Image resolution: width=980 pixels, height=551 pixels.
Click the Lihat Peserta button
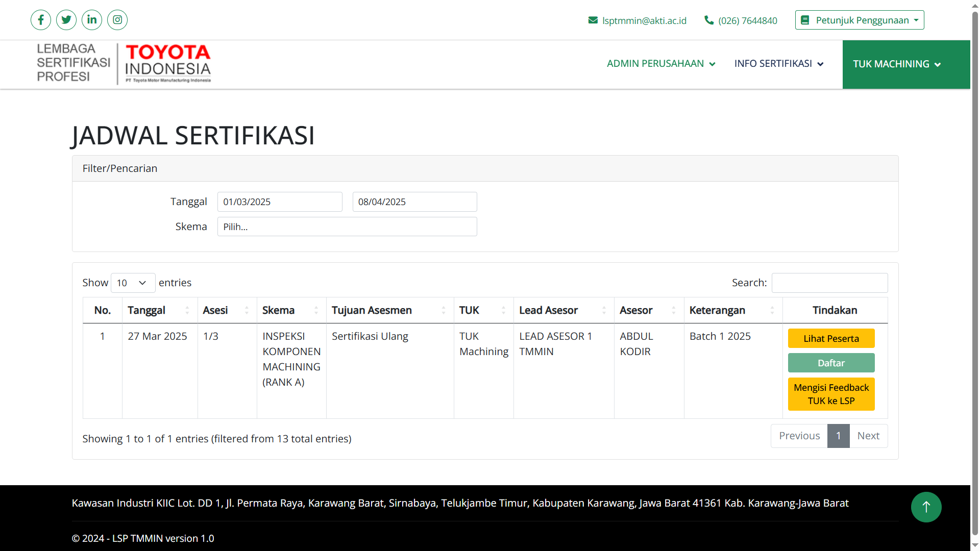click(831, 338)
